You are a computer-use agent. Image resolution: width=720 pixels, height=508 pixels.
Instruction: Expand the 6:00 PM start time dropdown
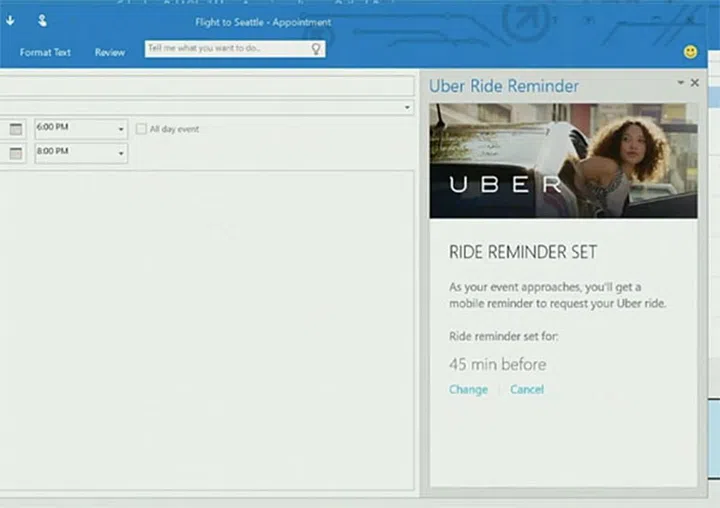(x=121, y=129)
